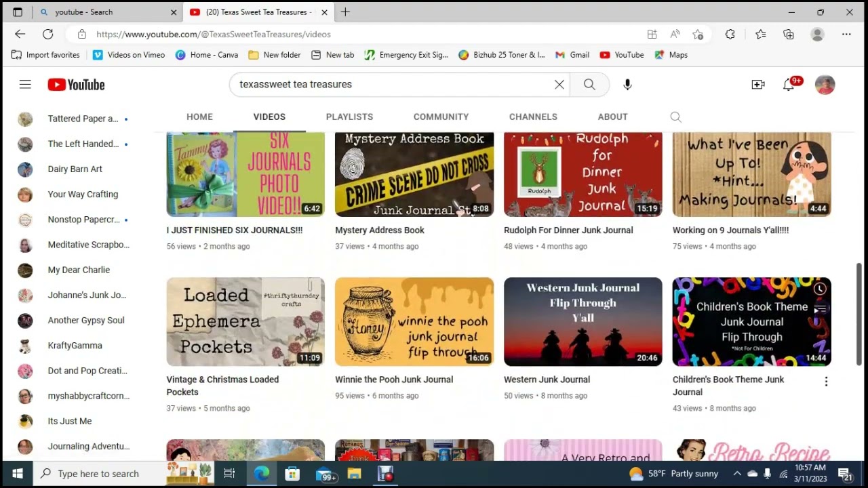
Task: Open the ABOUT channel tab
Action: click(x=612, y=117)
